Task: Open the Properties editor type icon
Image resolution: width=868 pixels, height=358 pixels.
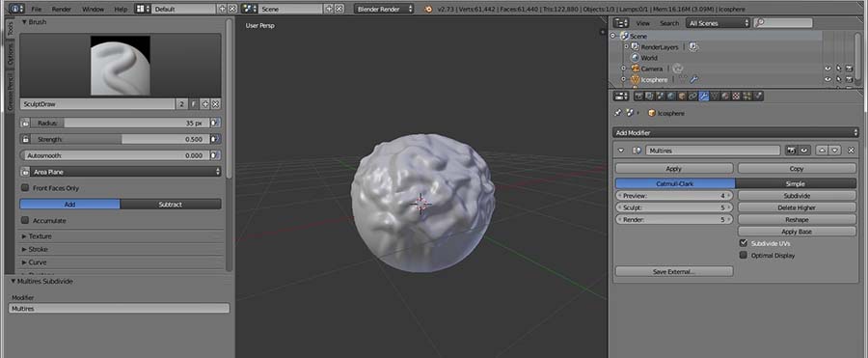Action: tap(621, 96)
